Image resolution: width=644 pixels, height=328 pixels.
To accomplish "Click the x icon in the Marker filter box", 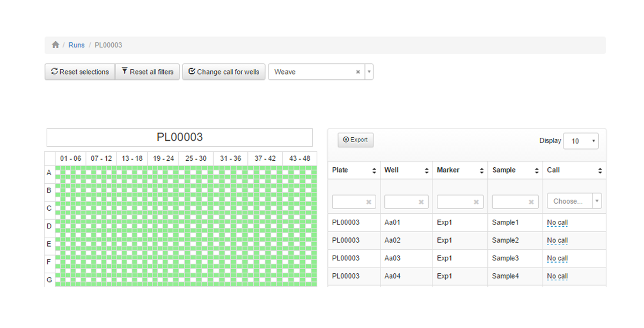I will click(477, 202).
